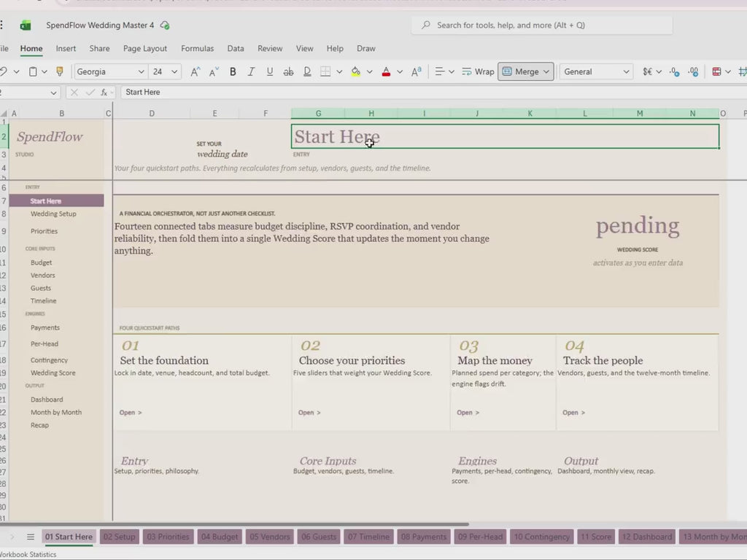Select the Format Painter icon
This screenshot has height=560, width=747.
pos(60,71)
